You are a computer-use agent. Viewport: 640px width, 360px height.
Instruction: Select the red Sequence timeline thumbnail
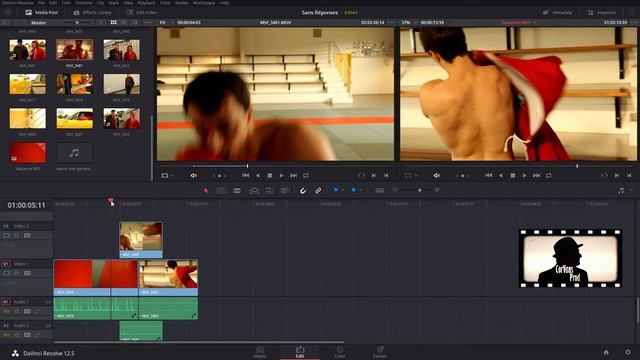coord(28,153)
